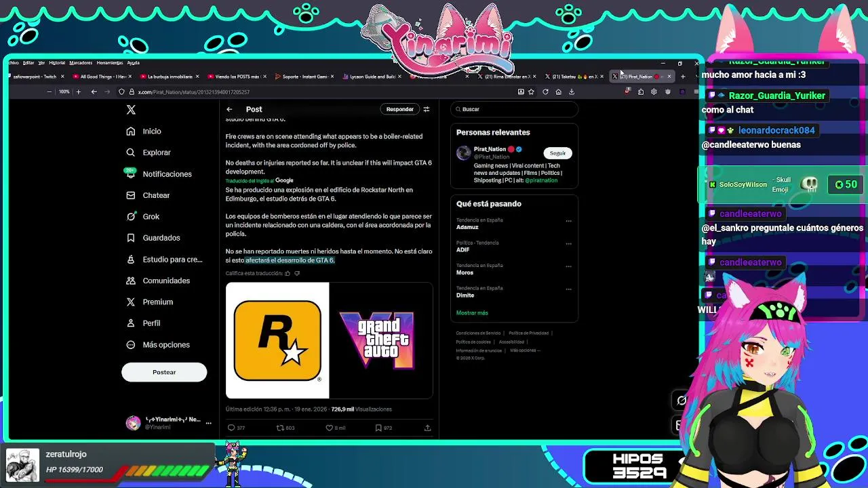Open reply sort filter icon
The height and width of the screenshot is (488, 868).
click(x=426, y=109)
